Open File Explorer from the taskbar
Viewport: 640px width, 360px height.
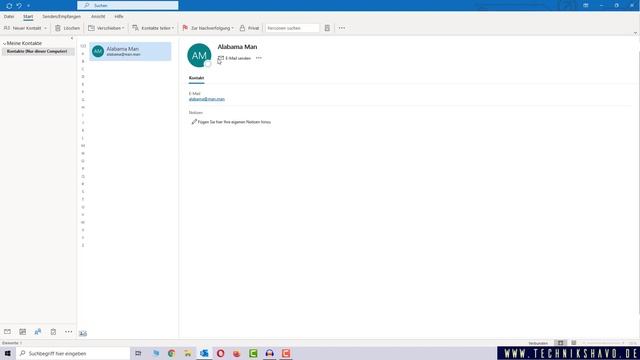(x=188, y=353)
